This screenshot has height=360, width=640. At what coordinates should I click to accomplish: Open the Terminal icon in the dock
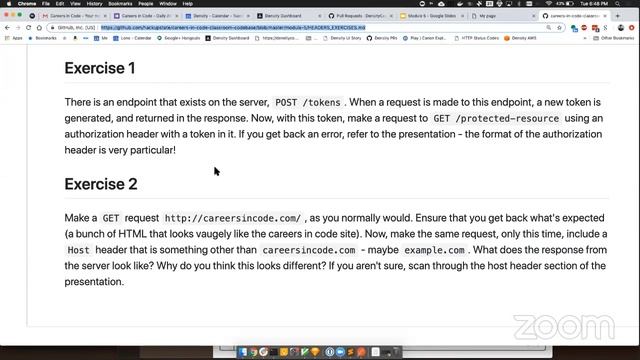(273, 352)
